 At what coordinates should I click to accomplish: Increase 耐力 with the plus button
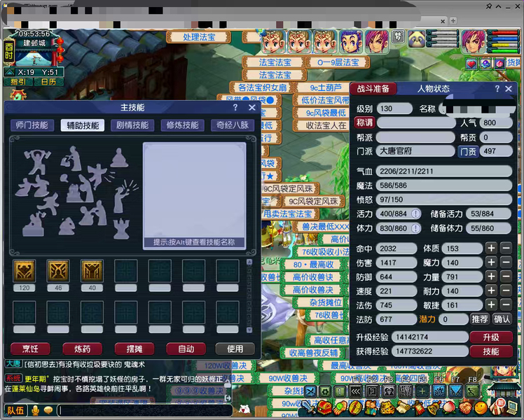click(491, 290)
